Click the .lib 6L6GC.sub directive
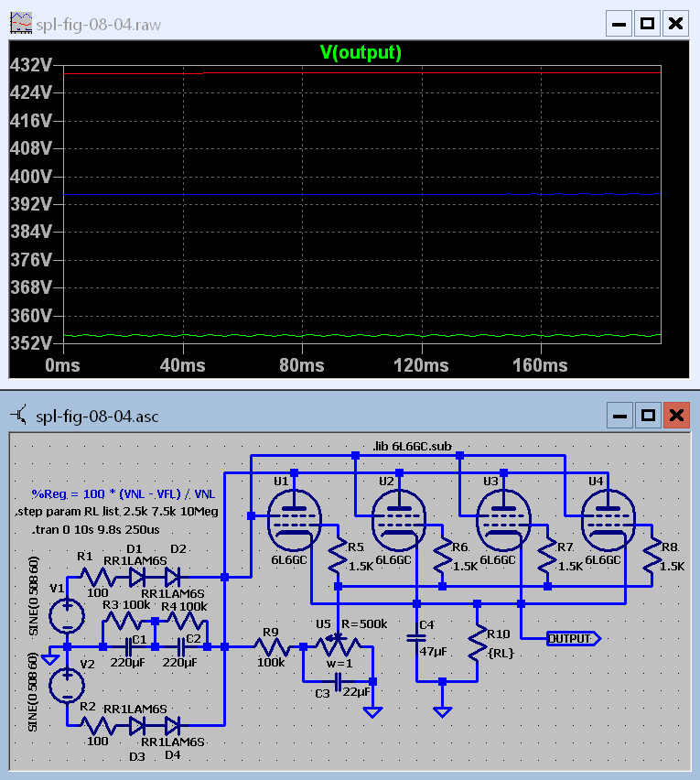 click(411, 446)
